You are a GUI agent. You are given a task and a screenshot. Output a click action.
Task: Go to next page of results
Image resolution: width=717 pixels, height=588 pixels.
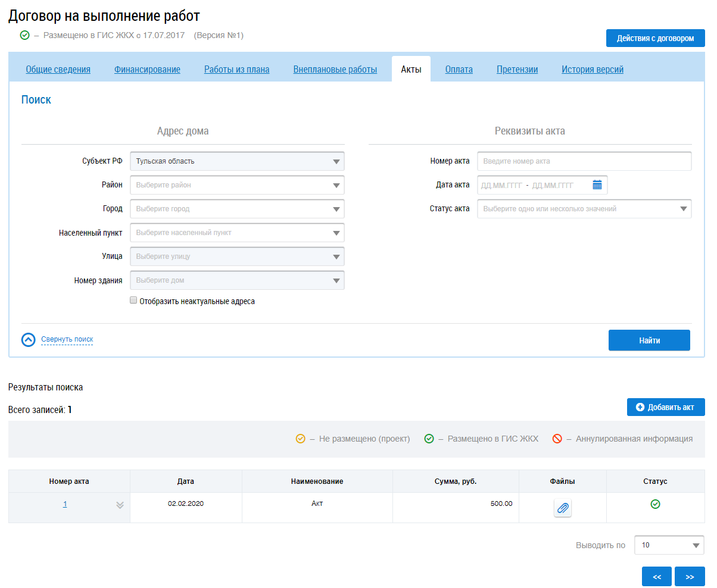point(690,577)
